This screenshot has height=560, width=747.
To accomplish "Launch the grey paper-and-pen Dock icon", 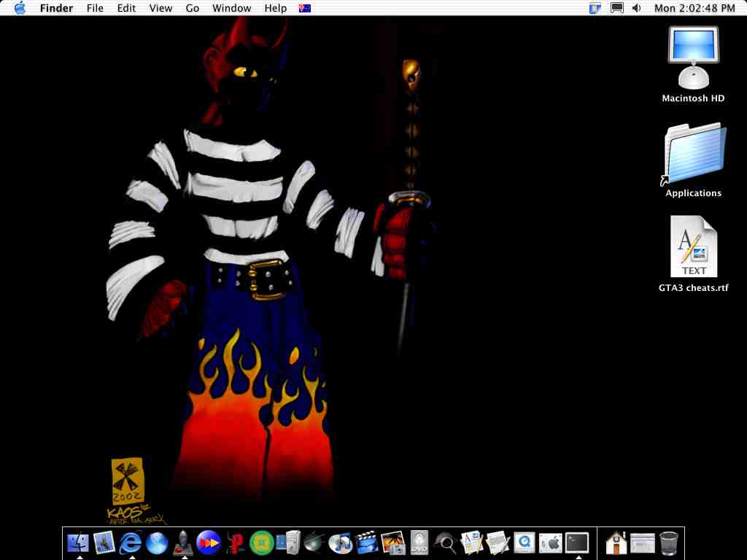I will pos(498,542).
